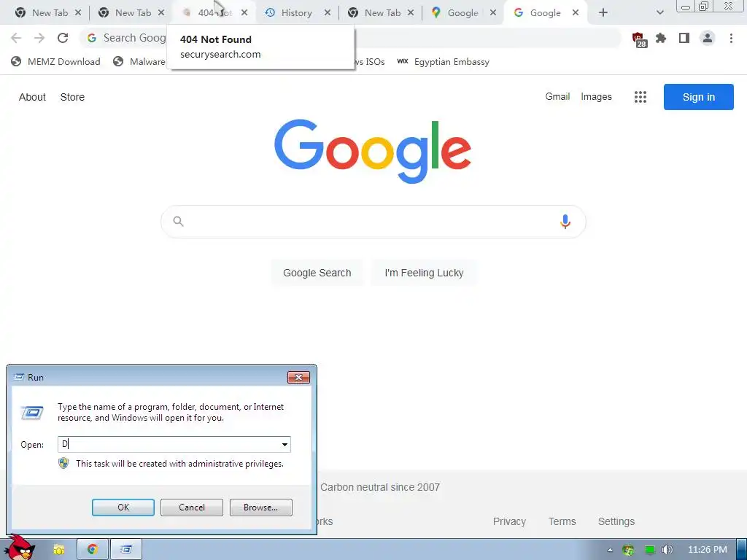The height and width of the screenshot is (560, 747).
Task: Open the Extensions puzzle icon
Action: [661, 38]
